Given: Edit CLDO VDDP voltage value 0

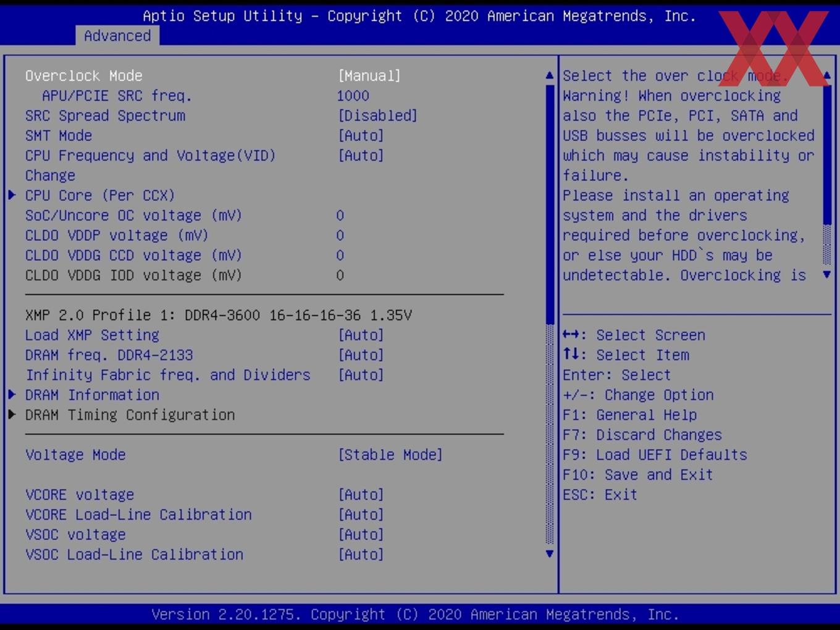Looking at the screenshot, I should [340, 235].
